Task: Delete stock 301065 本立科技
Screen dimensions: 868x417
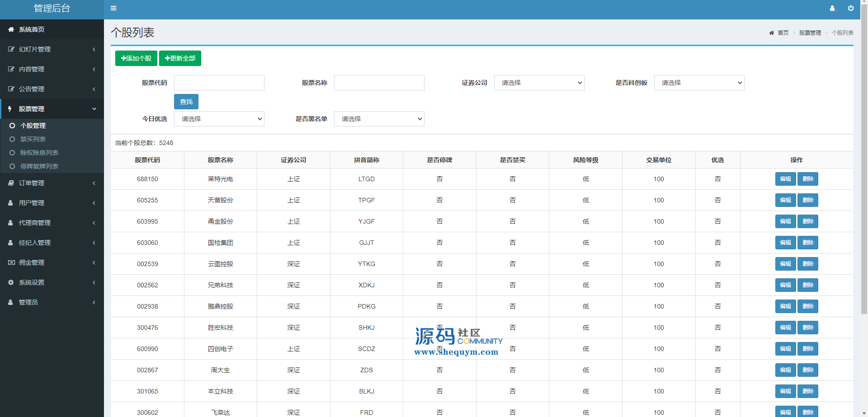Action: (x=807, y=391)
